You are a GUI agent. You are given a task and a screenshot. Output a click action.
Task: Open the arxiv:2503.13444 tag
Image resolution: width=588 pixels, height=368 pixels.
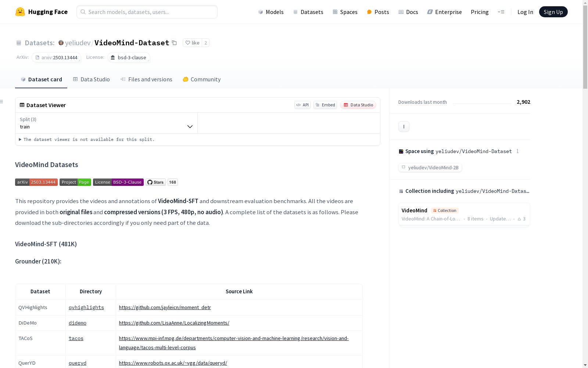pos(56,57)
